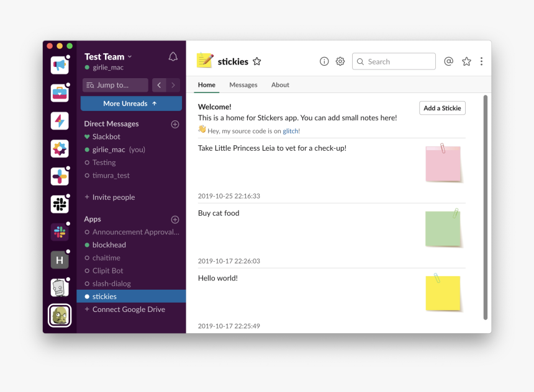Add a new direct message with plus icon

click(x=175, y=124)
